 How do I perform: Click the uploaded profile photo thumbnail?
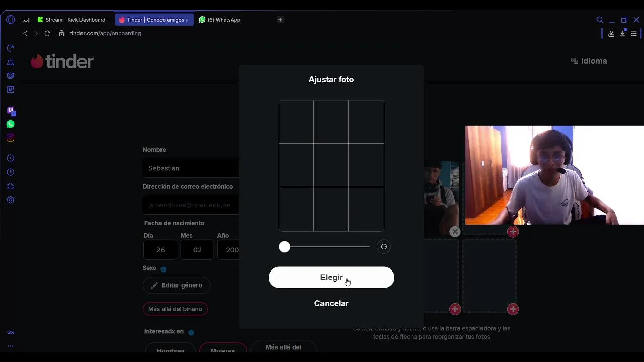point(441,199)
